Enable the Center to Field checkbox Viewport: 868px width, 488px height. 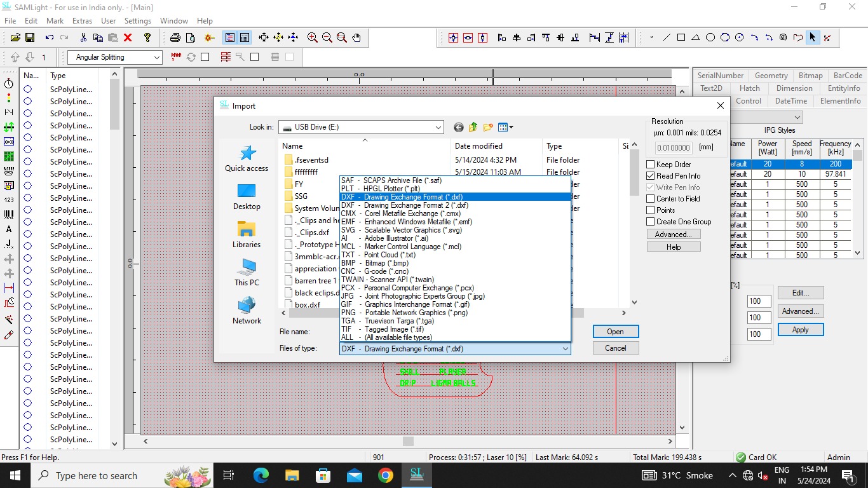click(x=650, y=199)
